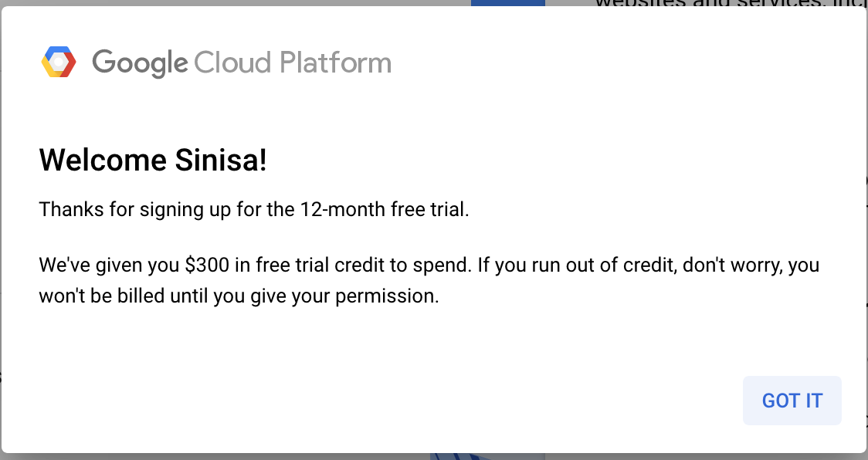Viewport: 868px width, 460px height.
Task: Click the "If you run out of credit" phrase
Action: 578,265
